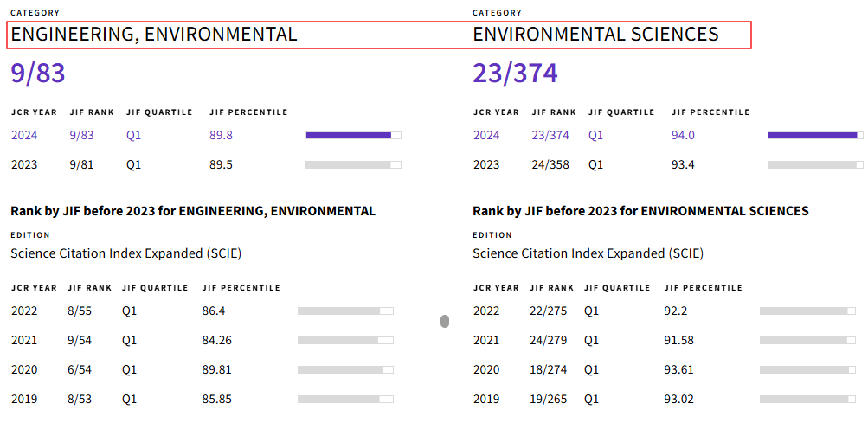
Task: Click the gray bar beside 93.4 percentile
Action: [x=815, y=164]
